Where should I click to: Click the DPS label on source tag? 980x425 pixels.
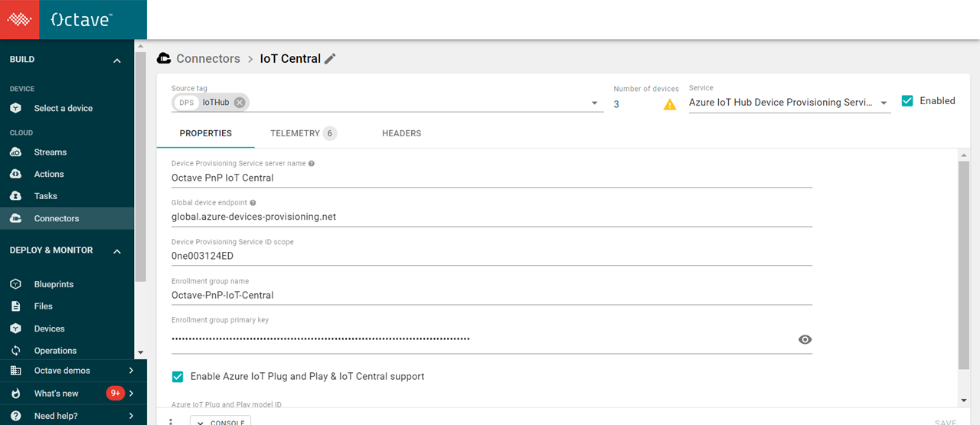click(x=187, y=103)
